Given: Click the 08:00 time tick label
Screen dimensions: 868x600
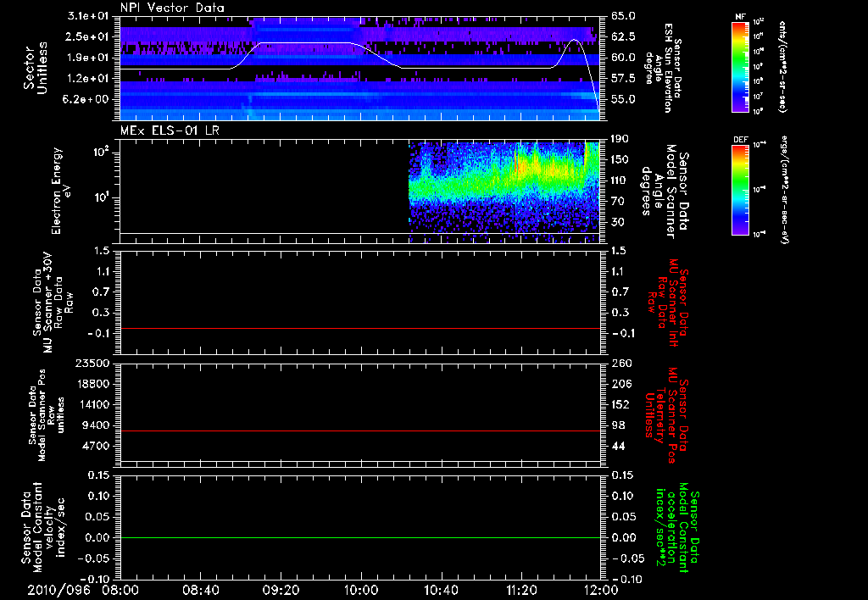Looking at the screenshot, I should tap(120, 589).
